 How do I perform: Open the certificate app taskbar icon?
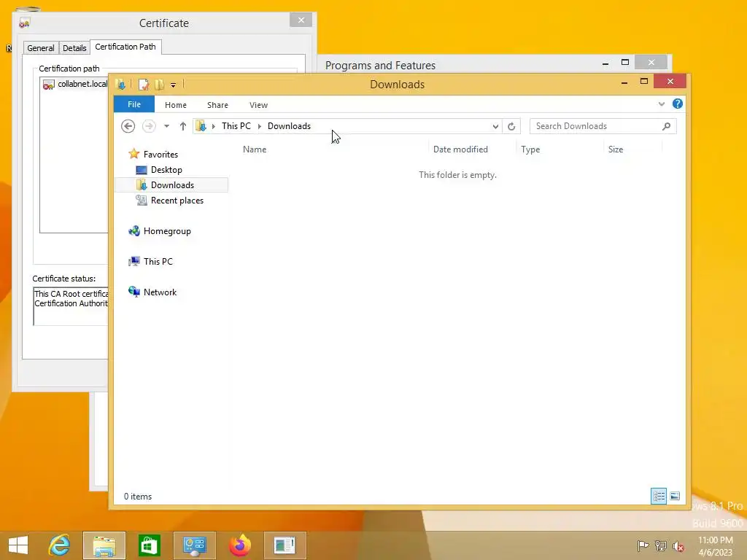click(x=285, y=545)
